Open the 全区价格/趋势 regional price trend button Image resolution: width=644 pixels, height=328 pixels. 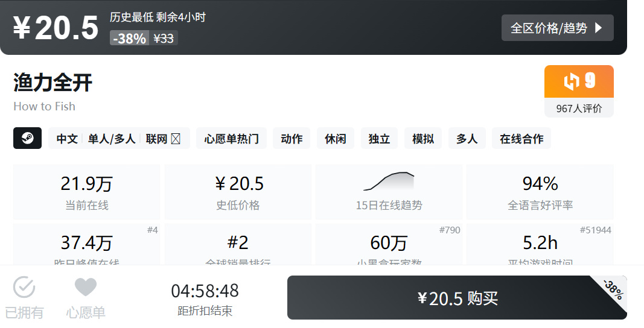pyautogui.click(x=557, y=28)
